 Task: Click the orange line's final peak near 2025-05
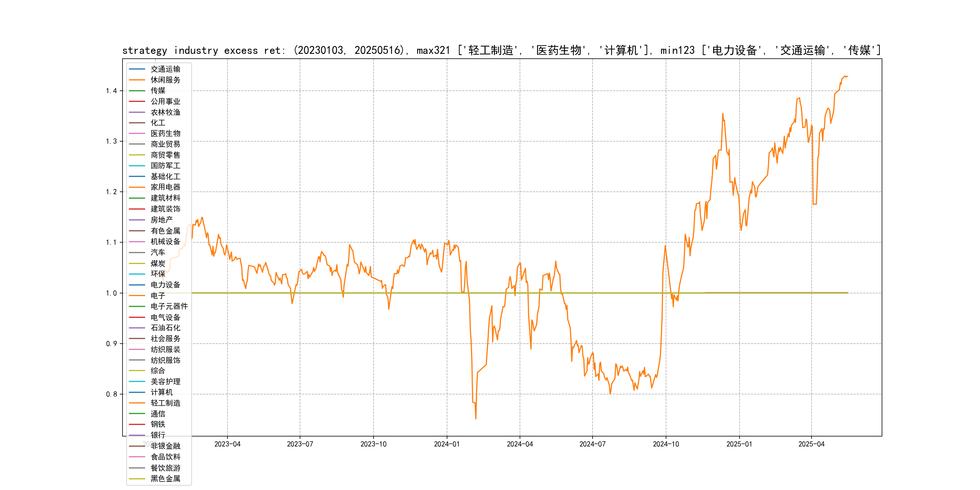(x=845, y=76)
